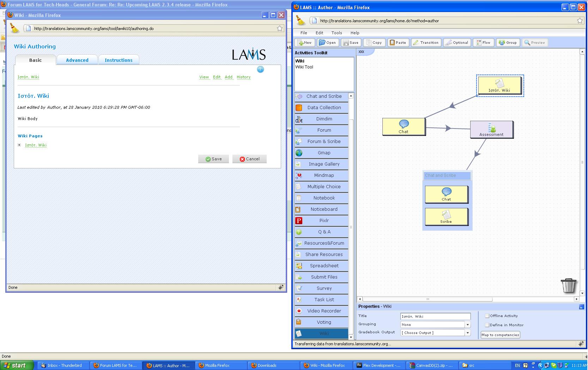588x370 pixels.
Task: Click the Transition toolbar button
Action: 426,43
